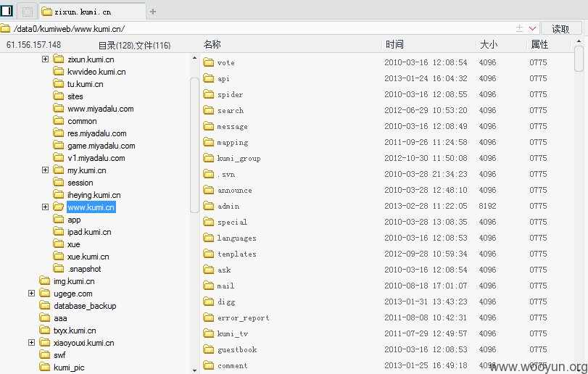Select v1.miyadalu.com in the tree
588x374 pixels.
point(96,158)
